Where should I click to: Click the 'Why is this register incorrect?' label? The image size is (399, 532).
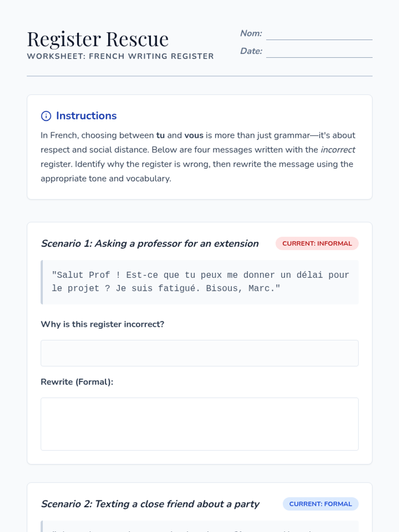[x=102, y=324]
